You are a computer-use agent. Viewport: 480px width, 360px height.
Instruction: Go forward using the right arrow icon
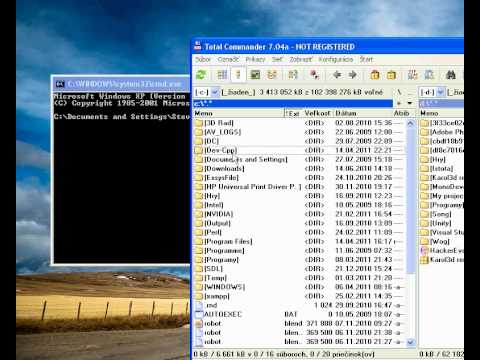coord(352,75)
